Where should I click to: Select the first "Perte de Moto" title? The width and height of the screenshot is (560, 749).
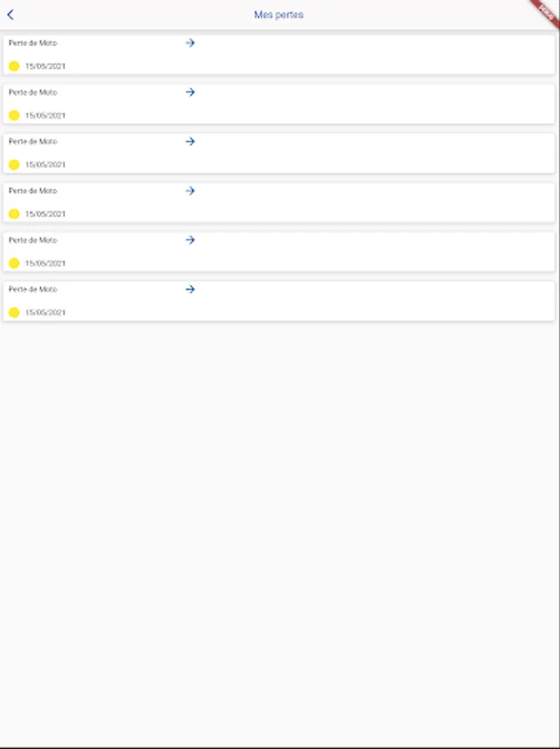tap(33, 42)
